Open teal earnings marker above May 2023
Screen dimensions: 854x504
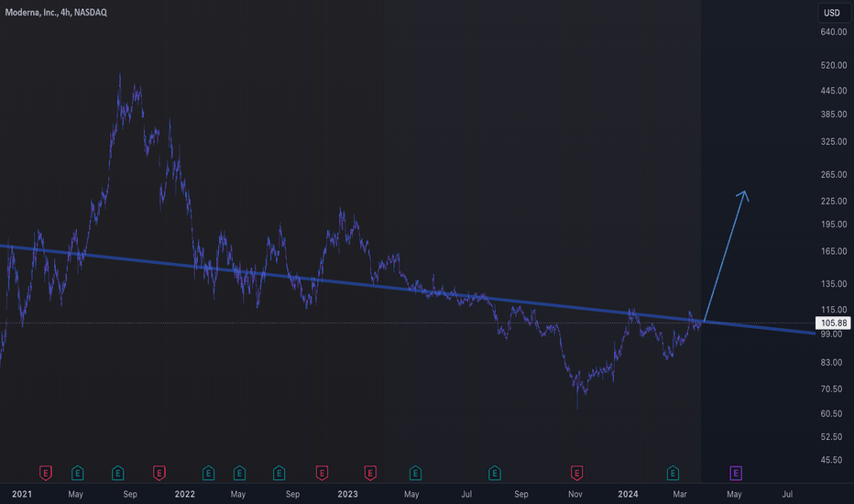(415, 473)
